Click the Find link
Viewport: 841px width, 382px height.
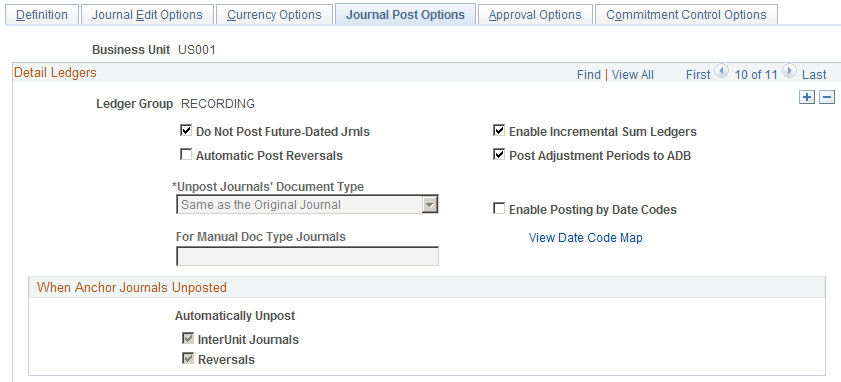point(589,75)
